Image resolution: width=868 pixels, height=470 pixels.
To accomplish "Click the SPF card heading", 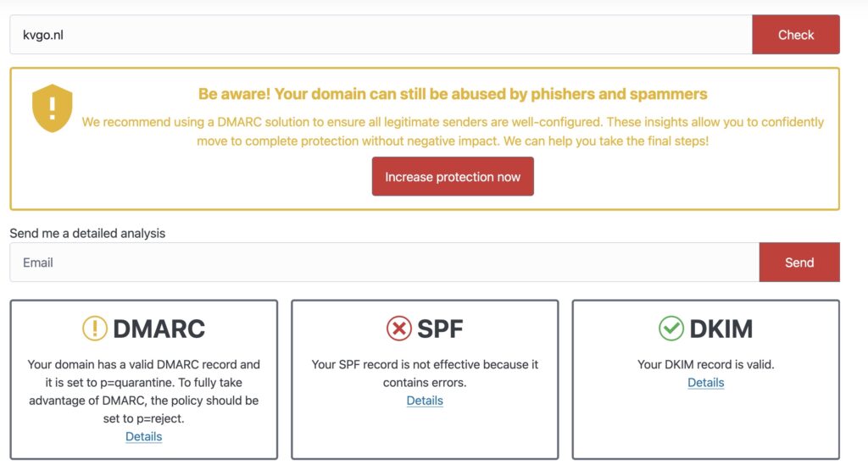I will point(440,329).
